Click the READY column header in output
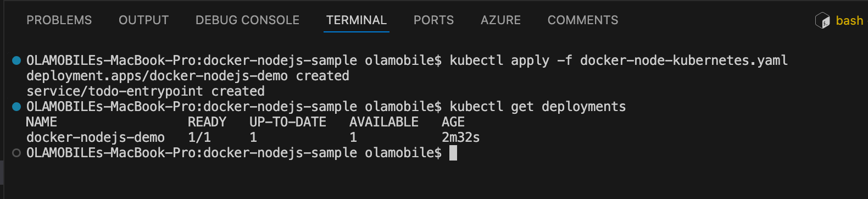The image size is (868, 199). point(207,122)
